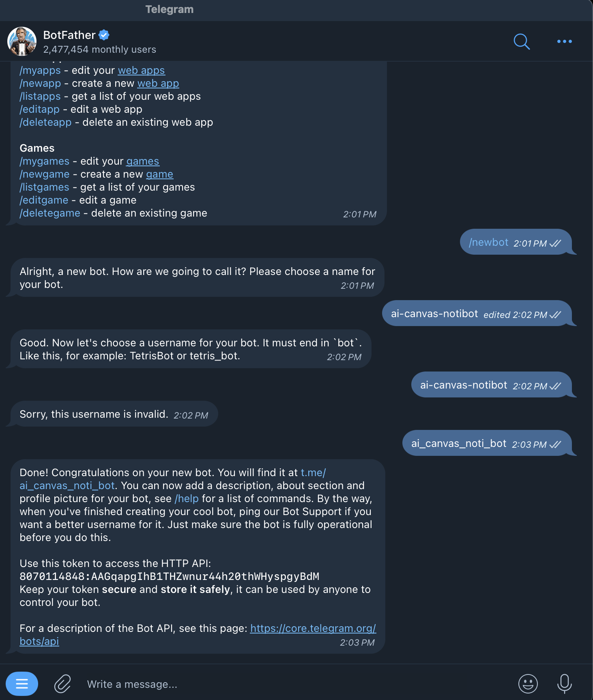Click the BotFather verified badge icon
The height and width of the screenshot is (700, 593).
[104, 35]
